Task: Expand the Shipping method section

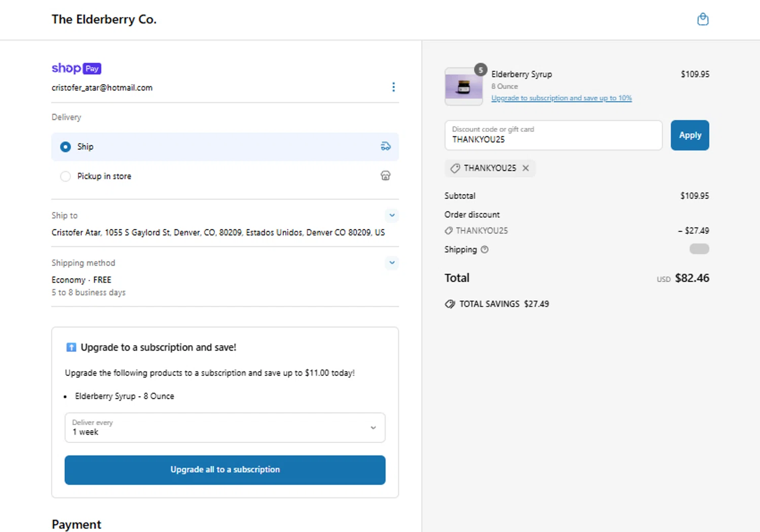Action: point(392,263)
